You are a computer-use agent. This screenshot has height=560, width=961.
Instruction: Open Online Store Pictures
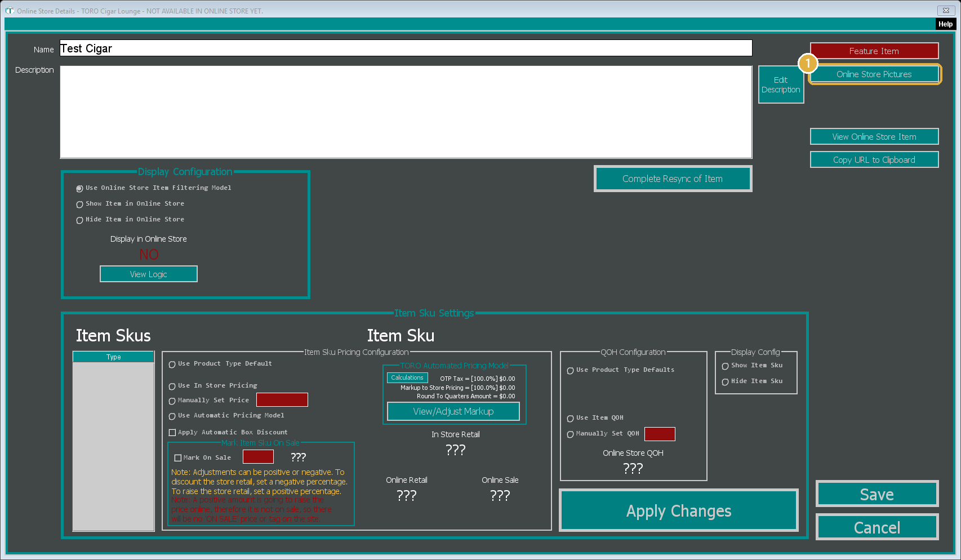click(x=874, y=74)
